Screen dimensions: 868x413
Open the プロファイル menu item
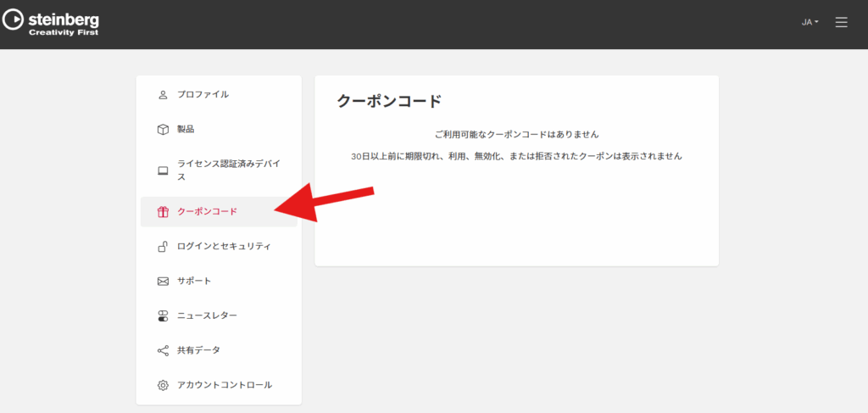[x=219, y=95]
